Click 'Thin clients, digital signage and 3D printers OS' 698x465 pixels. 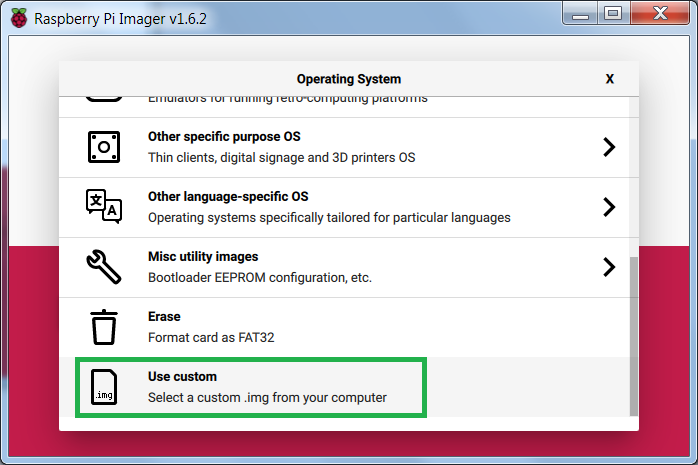281,158
